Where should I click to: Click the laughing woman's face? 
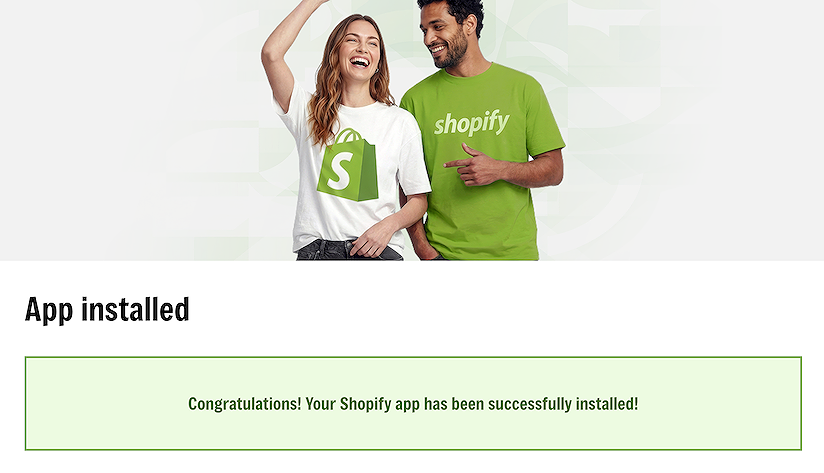(x=359, y=52)
